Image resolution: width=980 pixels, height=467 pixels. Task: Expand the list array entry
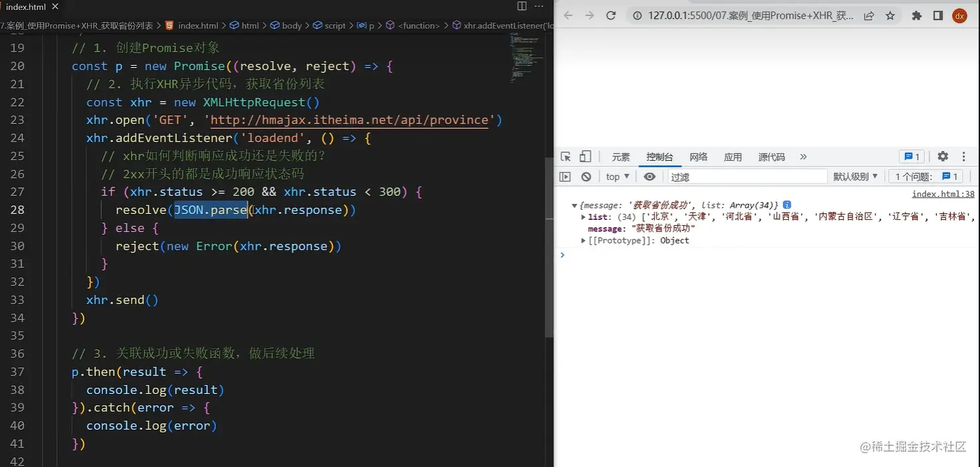584,217
